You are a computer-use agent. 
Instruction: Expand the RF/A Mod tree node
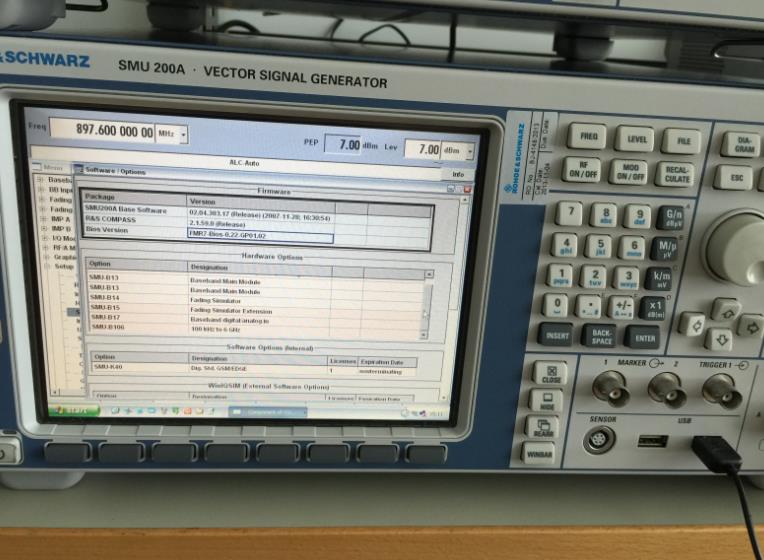point(46,248)
